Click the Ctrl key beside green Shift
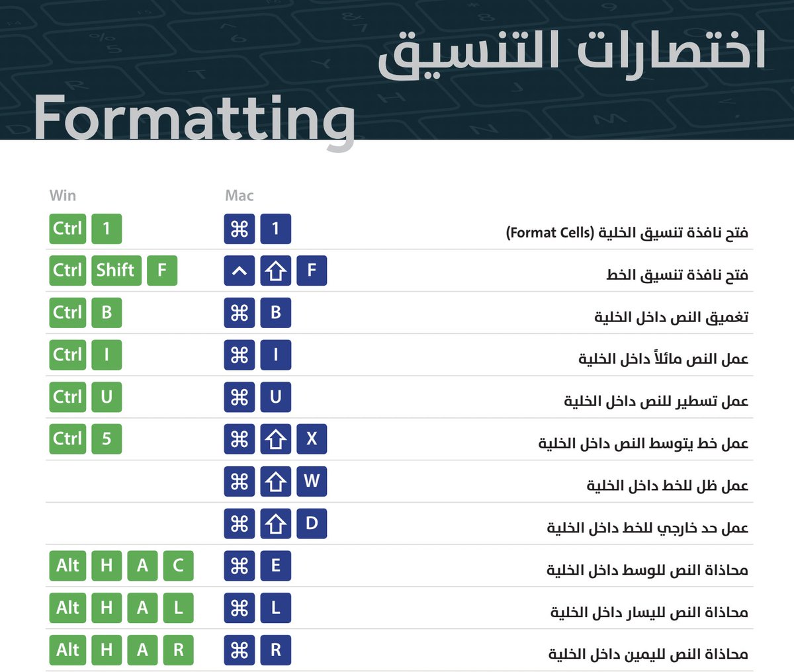The width and height of the screenshot is (794, 672). (67, 271)
